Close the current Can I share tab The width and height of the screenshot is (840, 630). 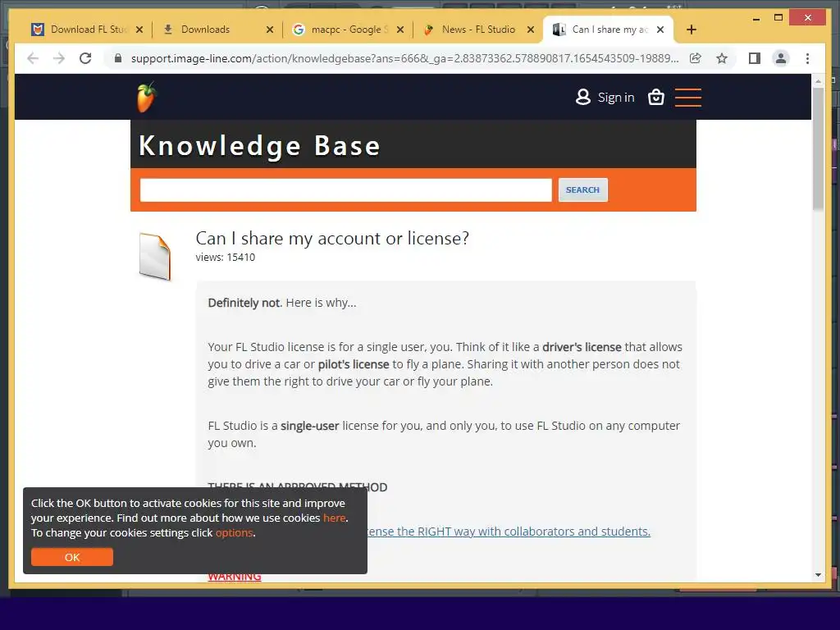point(660,30)
